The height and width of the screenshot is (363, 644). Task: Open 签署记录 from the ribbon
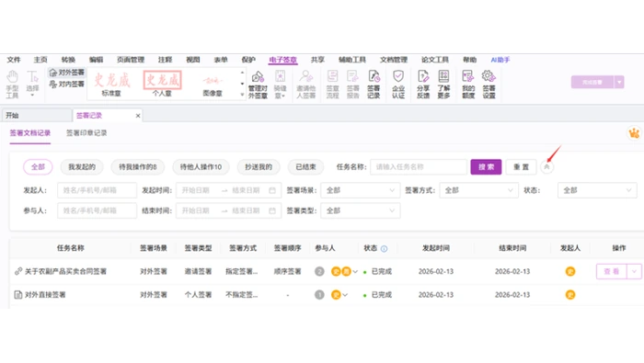(x=374, y=84)
